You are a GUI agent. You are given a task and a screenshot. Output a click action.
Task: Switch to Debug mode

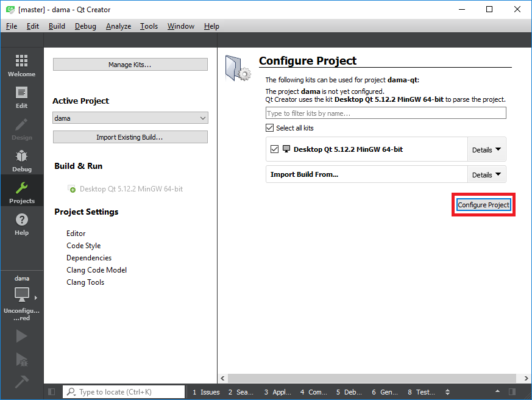coord(22,161)
